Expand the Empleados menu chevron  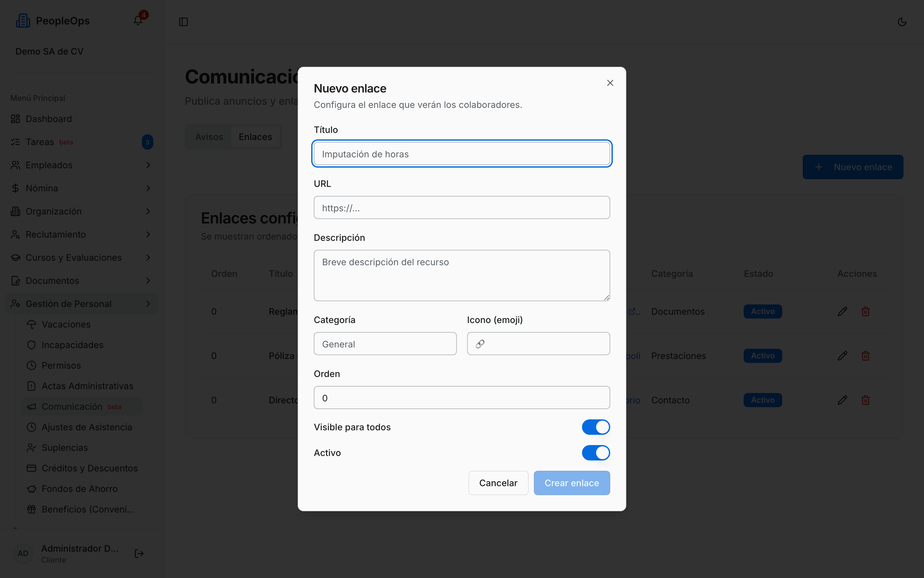(148, 165)
